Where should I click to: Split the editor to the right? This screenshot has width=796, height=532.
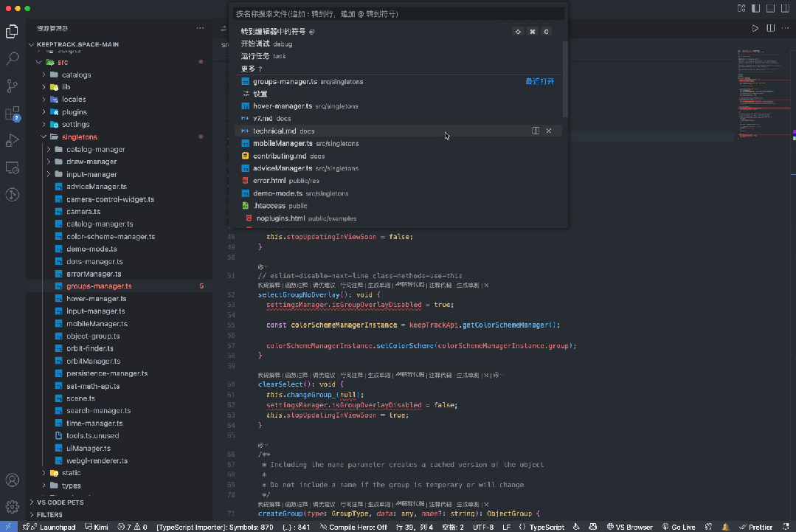(x=771, y=29)
